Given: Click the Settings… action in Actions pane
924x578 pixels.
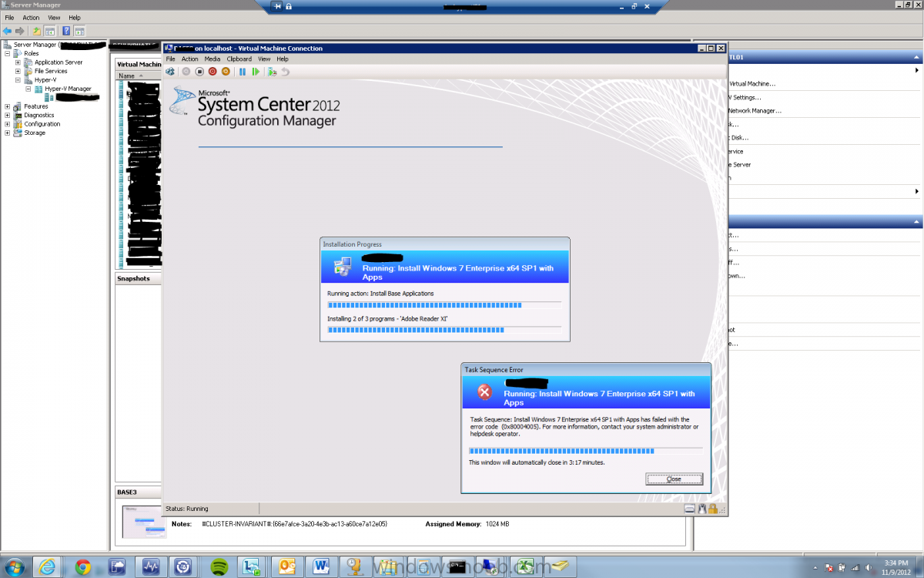Looking at the screenshot, I should tap(745, 97).
